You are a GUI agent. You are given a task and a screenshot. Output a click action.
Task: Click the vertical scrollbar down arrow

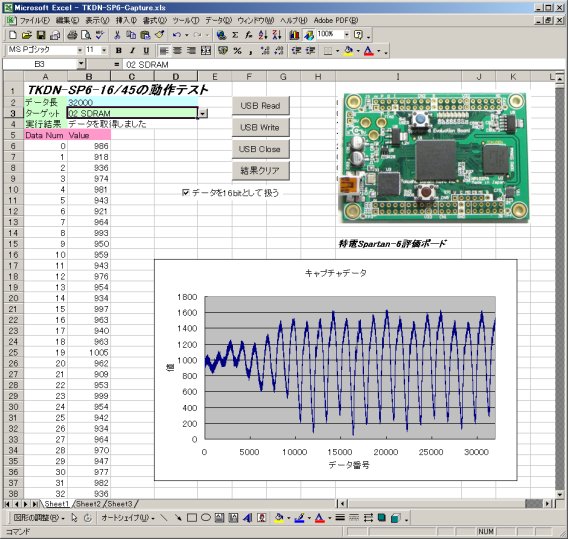[x=560, y=494]
